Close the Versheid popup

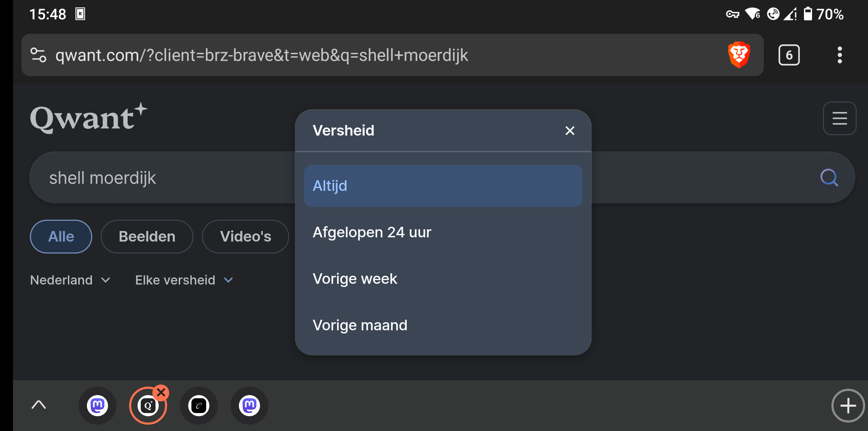(570, 131)
